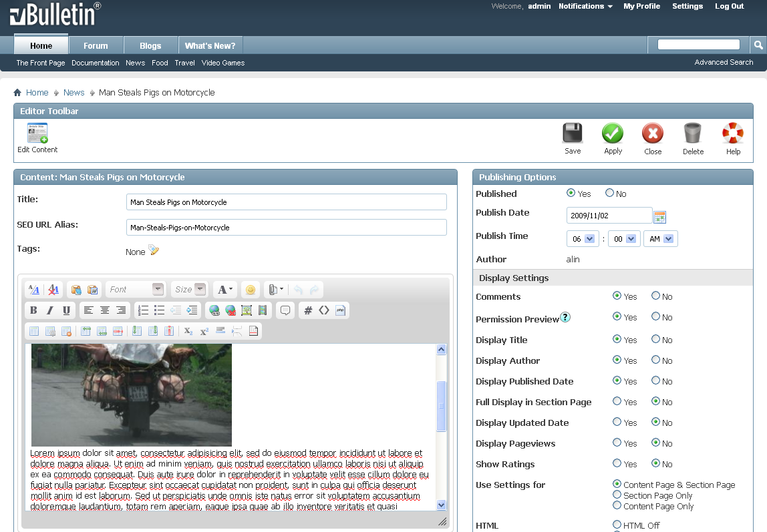The width and height of the screenshot is (767, 532).
Task: Open the publish date calendar picker
Action: click(660, 217)
